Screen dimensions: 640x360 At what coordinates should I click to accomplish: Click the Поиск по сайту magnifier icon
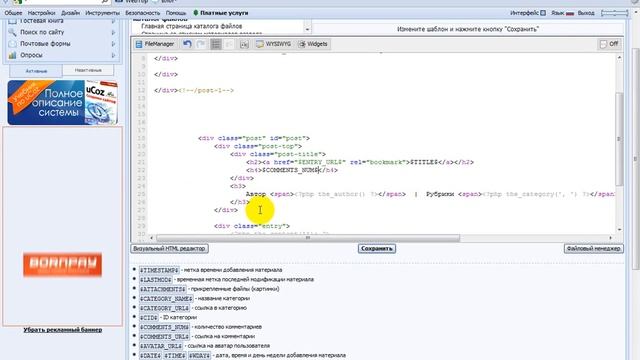pyautogui.click(x=13, y=32)
